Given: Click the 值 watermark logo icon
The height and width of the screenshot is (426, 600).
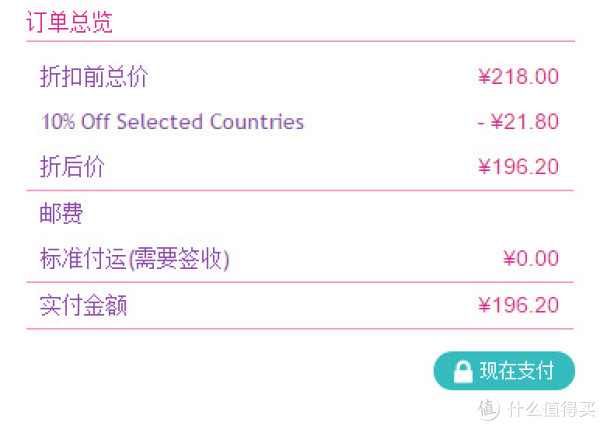Looking at the screenshot, I should click(x=489, y=409).
